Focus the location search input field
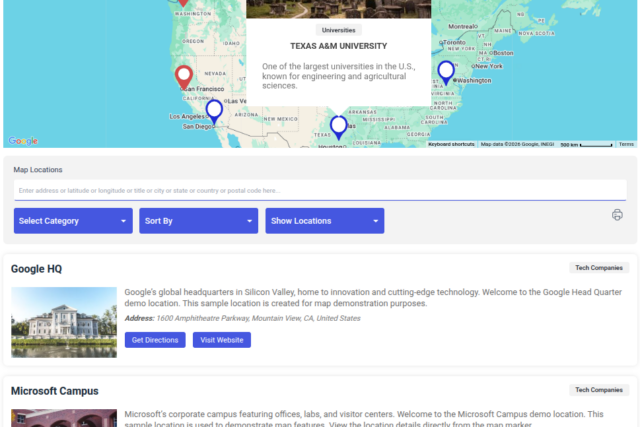 (320, 190)
